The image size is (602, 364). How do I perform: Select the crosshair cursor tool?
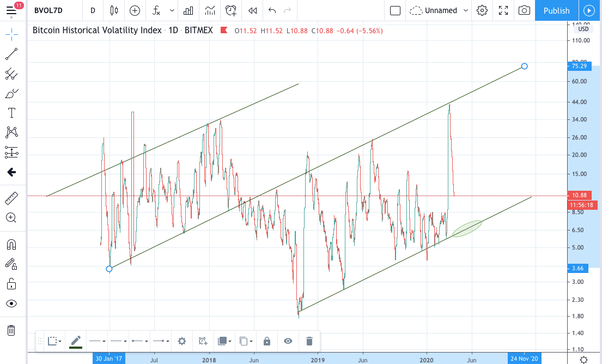tap(11, 34)
